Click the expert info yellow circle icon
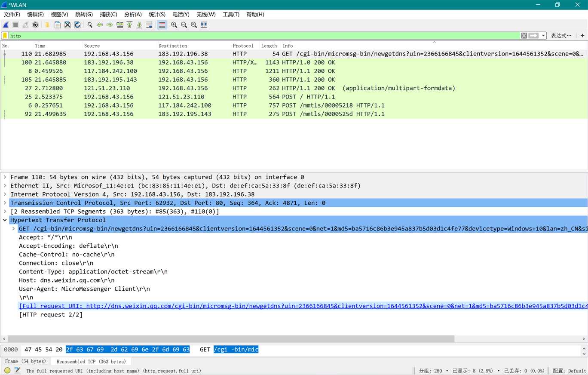The image size is (588, 375). [x=7, y=370]
